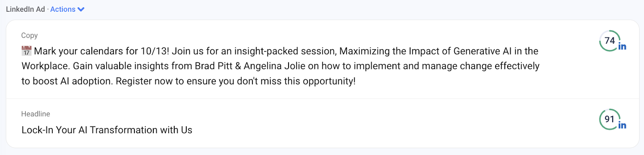The height and width of the screenshot is (155, 644).
Task: Click the Register now sentence
Action: pos(236,81)
